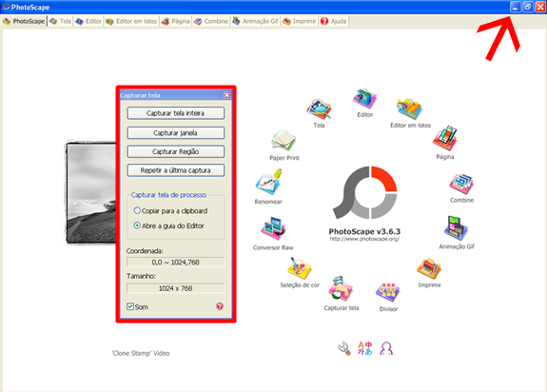Switch to the Animação Gif tab
This screenshot has width=547, height=392.
[x=255, y=21]
